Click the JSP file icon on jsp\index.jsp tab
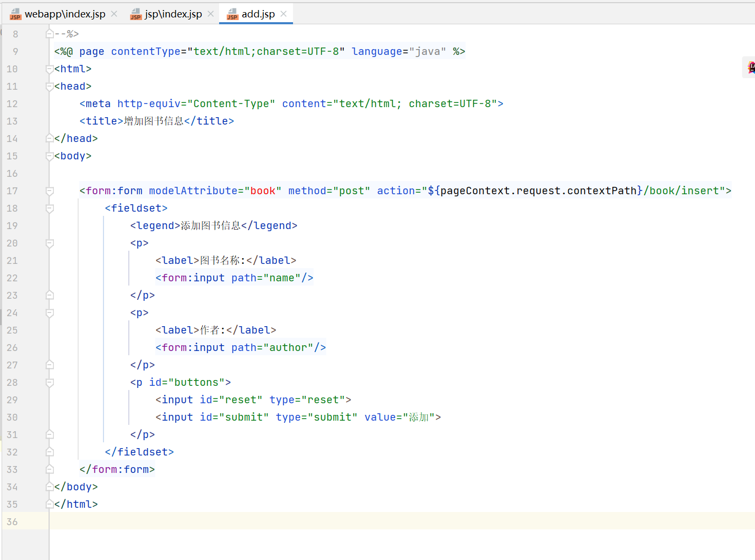 click(136, 14)
